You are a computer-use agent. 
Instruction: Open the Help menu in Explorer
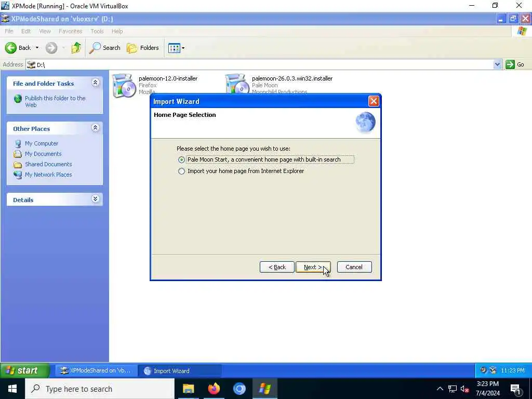click(117, 31)
